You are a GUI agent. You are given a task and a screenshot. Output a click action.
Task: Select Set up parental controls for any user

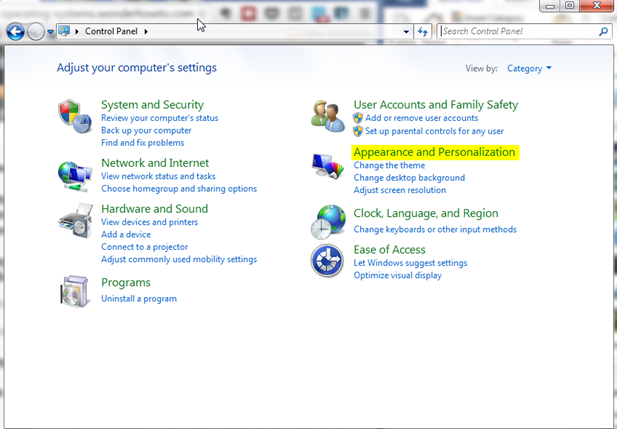point(434,131)
